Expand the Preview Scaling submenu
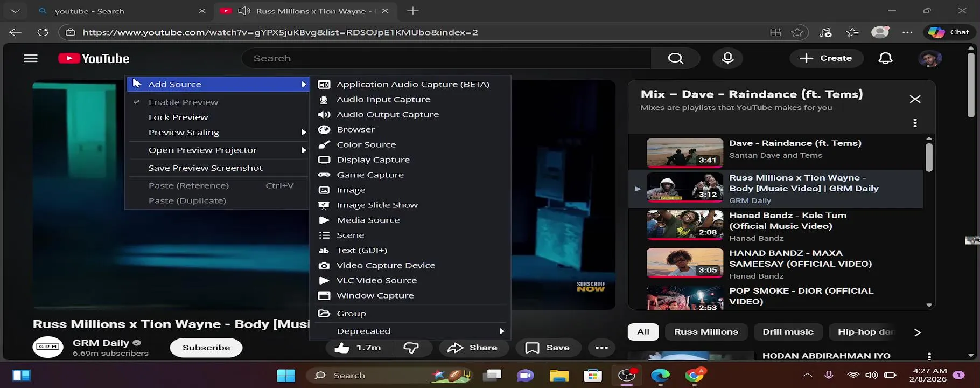This screenshot has width=980, height=388. [218, 133]
